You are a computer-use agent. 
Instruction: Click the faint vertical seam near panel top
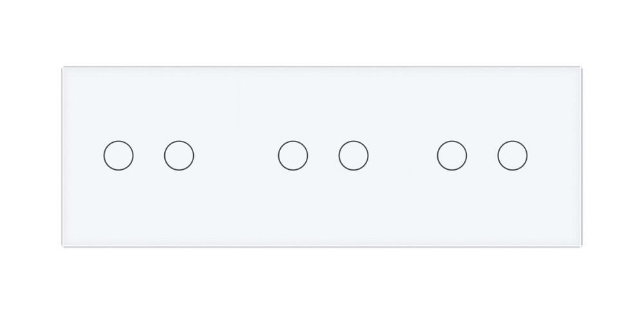coord(238,90)
